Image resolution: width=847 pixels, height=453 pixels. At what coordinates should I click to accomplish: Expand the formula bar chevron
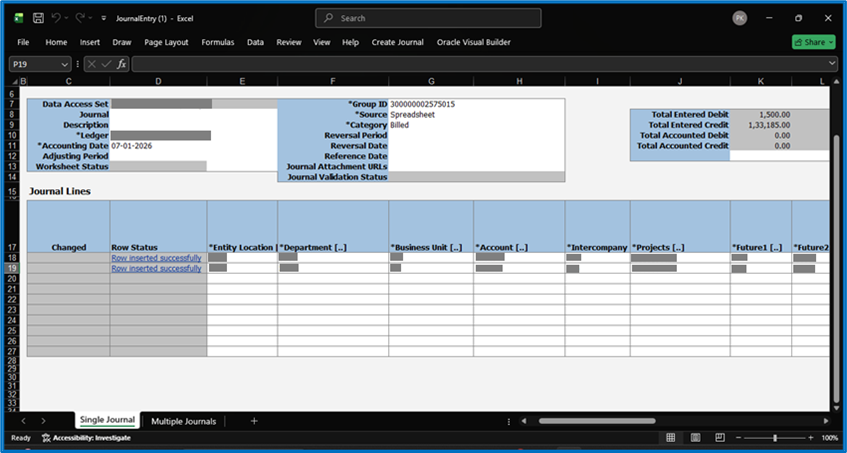(832, 64)
